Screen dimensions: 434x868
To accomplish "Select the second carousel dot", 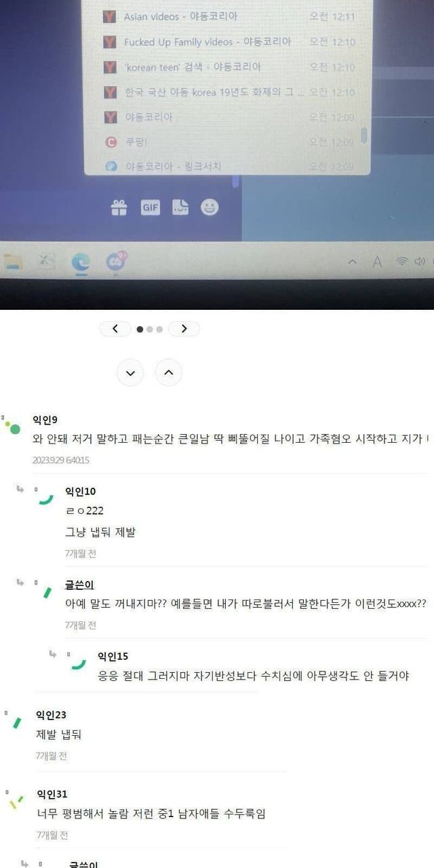I will (x=150, y=330).
